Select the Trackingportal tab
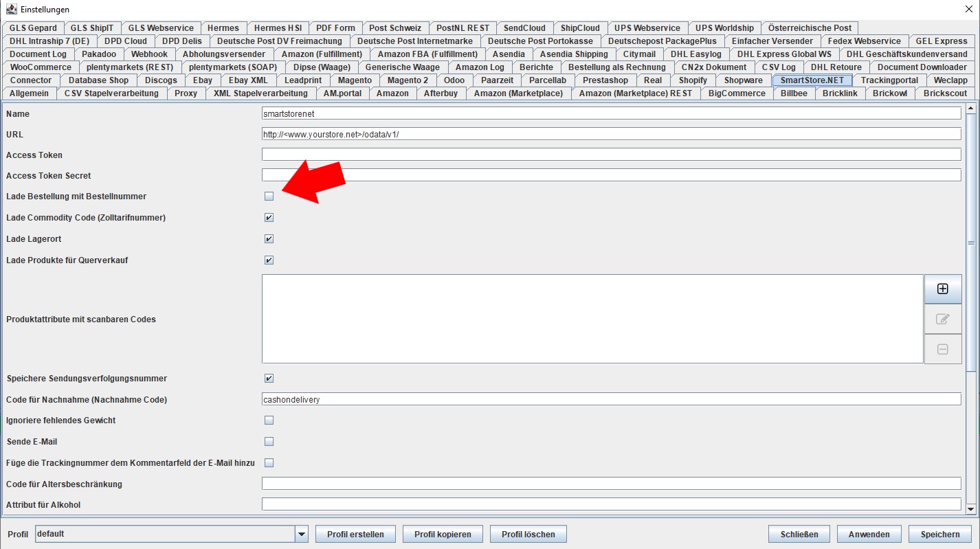The height and width of the screenshot is (549, 980). [x=889, y=80]
